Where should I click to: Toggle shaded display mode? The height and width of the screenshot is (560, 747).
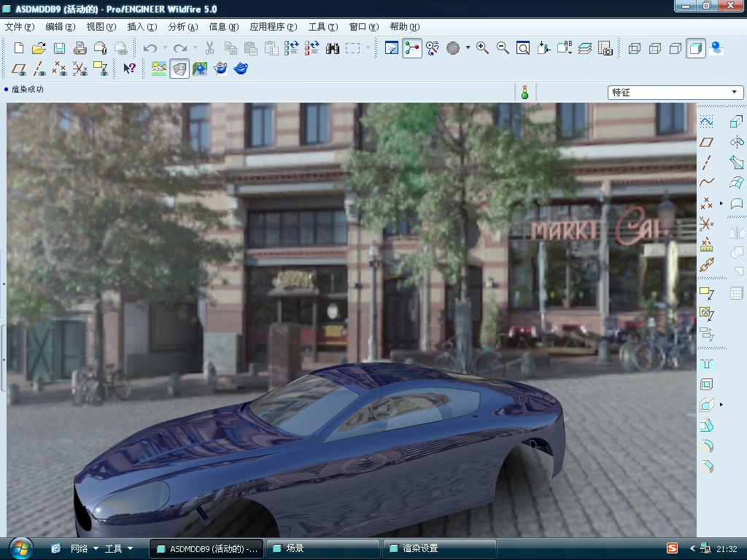696,48
